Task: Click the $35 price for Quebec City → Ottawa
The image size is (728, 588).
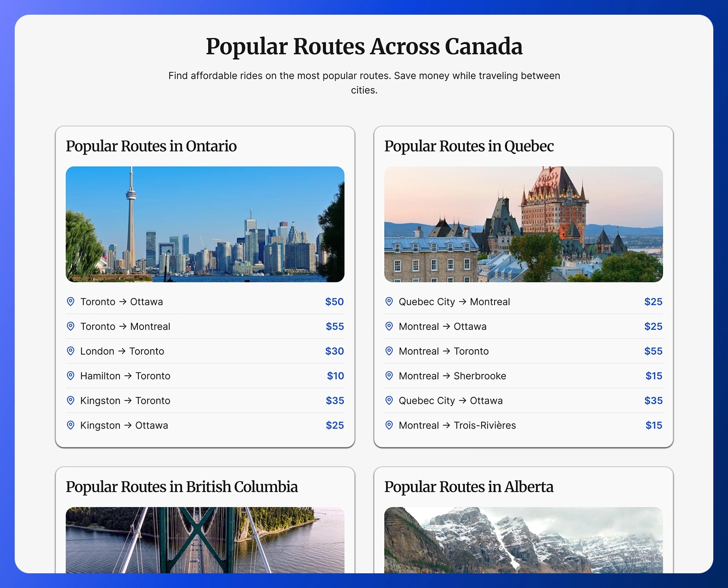Action: coord(653,401)
